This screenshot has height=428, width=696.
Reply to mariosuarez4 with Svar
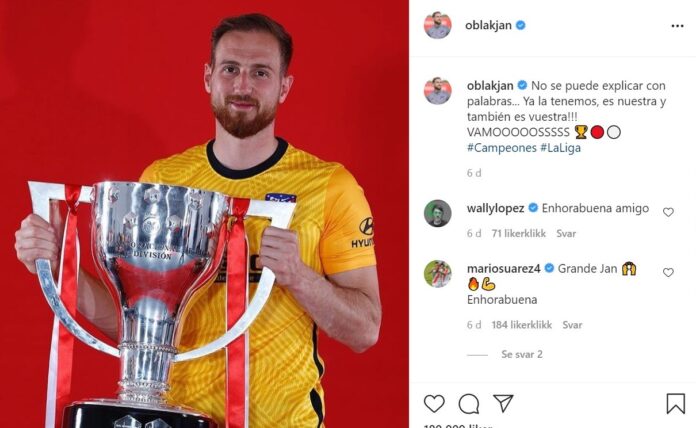tap(572, 325)
